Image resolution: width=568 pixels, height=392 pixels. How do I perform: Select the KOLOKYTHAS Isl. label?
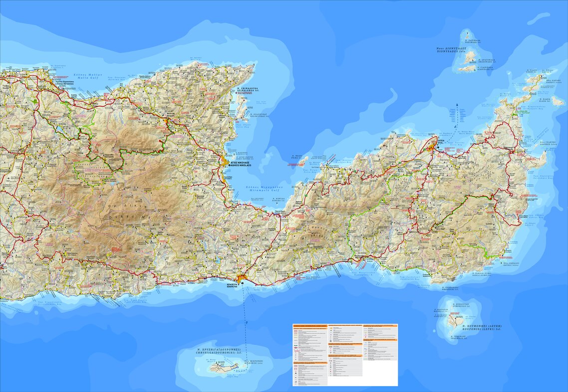pyautogui.click(x=260, y=115)
